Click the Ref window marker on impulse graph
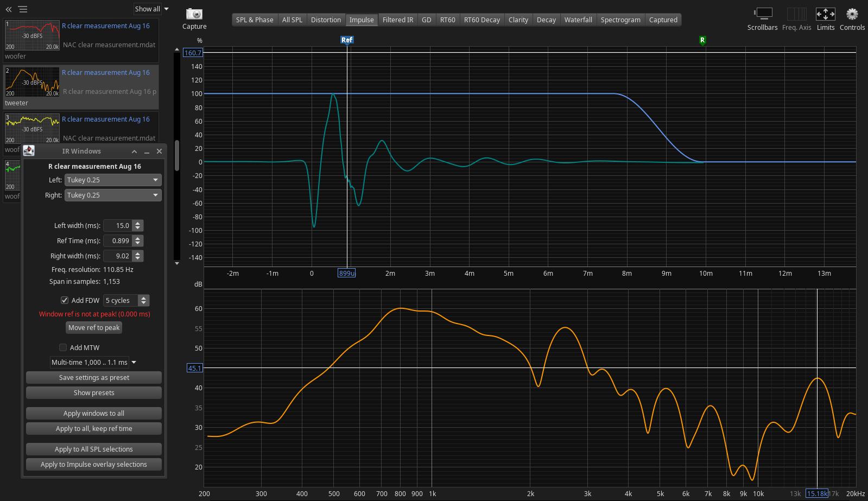The width and height of the screenshot is (868, 501). pos(347,40)
